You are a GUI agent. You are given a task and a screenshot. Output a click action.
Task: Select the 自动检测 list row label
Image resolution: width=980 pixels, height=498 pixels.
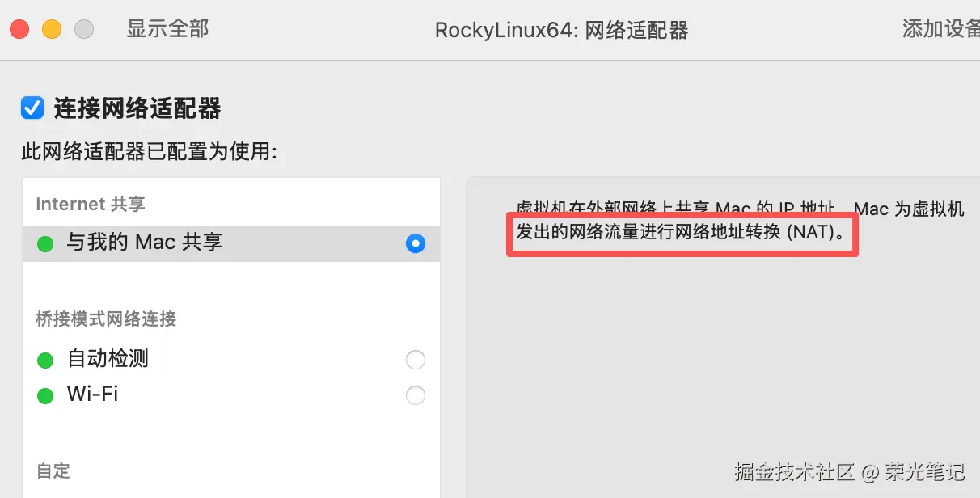[108, 359]
